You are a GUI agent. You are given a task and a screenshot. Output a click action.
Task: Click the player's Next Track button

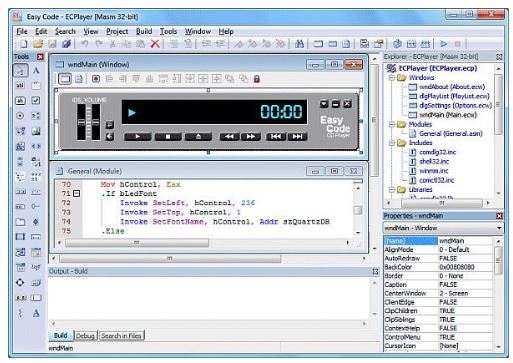[297, 136]
